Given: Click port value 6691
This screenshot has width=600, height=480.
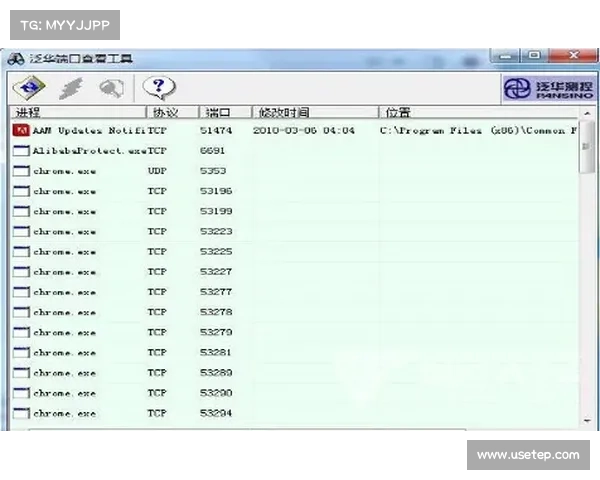Looking at the screenshot, I should (x=212, y=150).
